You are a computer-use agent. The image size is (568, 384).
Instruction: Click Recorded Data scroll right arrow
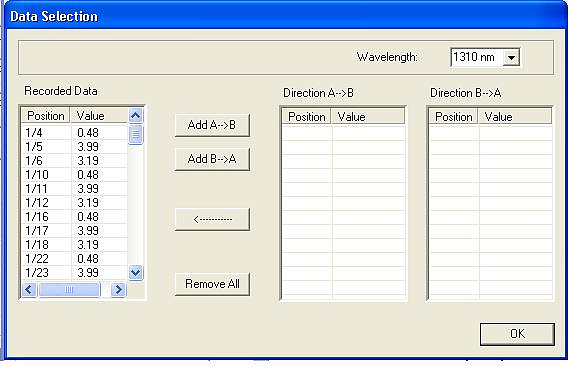point(118,290)
